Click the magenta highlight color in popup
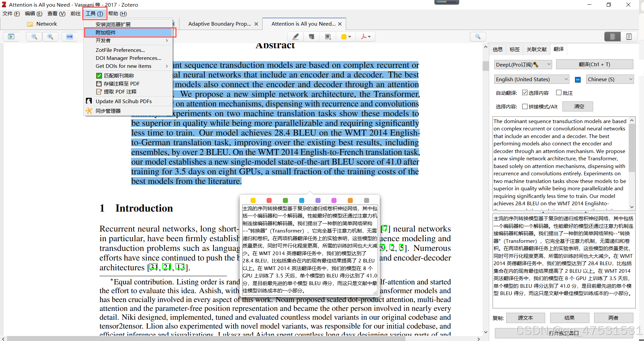 [334, 200]
